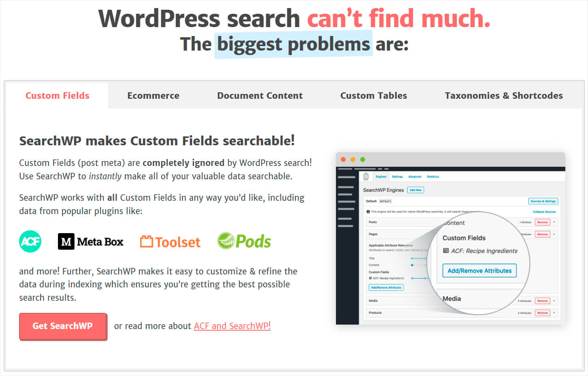Click the 'SearchWP Engines' title in preview
The image size is (588, 376).
383,190
